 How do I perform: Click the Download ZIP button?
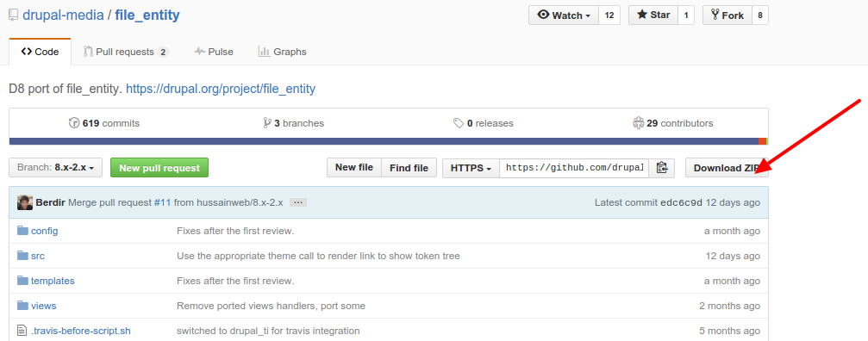(727, 167)
